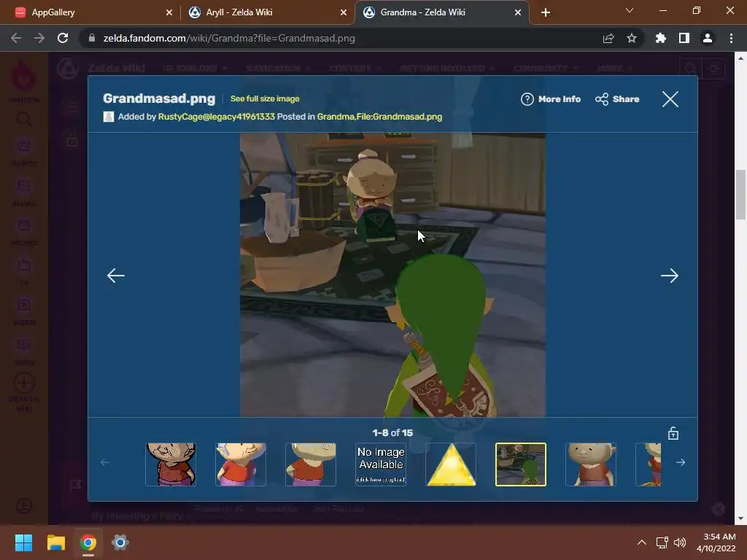Screen dimensions: 747x560
Task: Select Grandma - Zelda Wiki tab
Action: coord(441,12)
